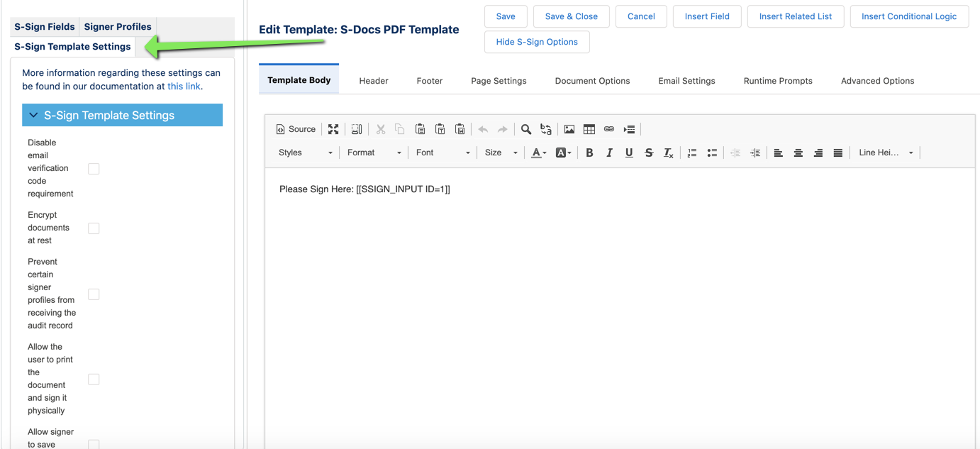The height and width of the screenshot is (449, 980).
Task: Open the Replace icon
Action: coord(546,129)
